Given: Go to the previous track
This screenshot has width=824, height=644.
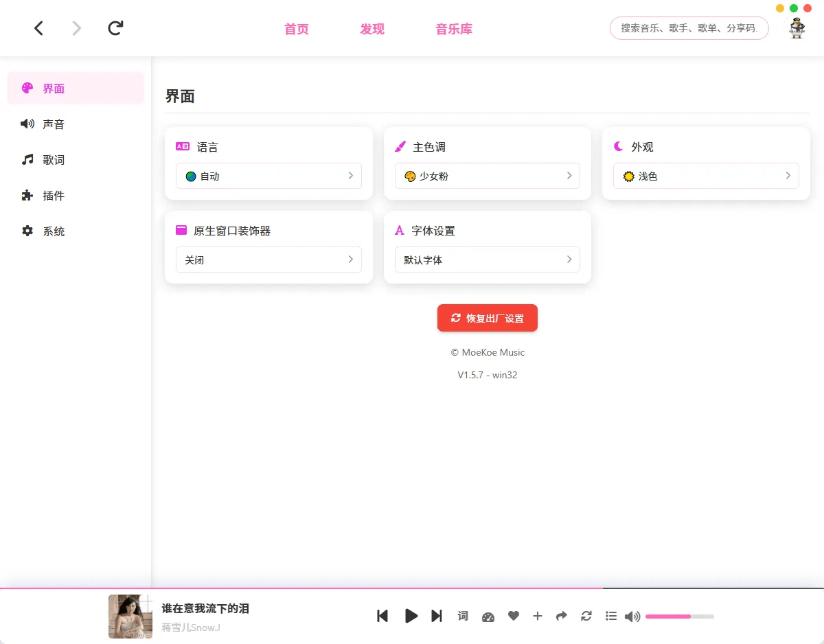Looking at the screenshot, I should point(382,616).
